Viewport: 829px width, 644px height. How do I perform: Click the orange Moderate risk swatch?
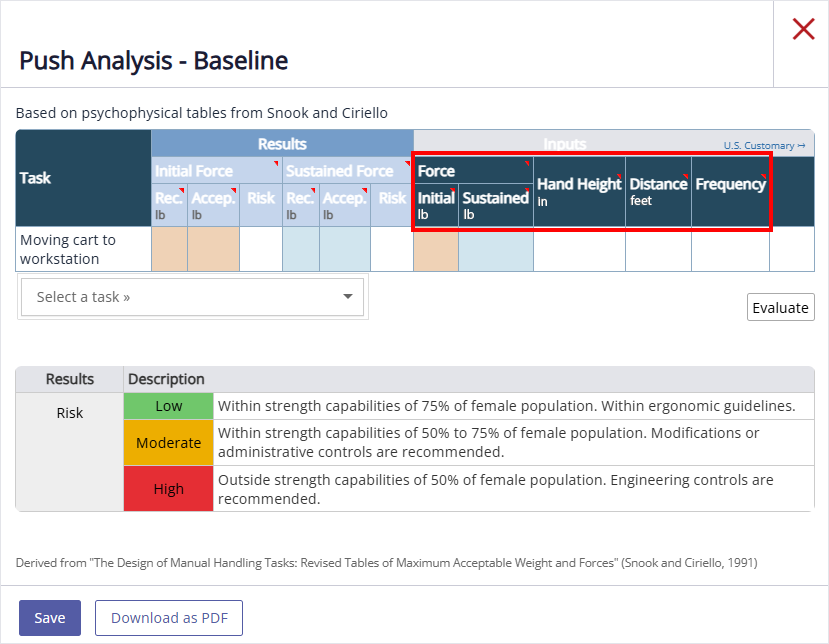168,443
